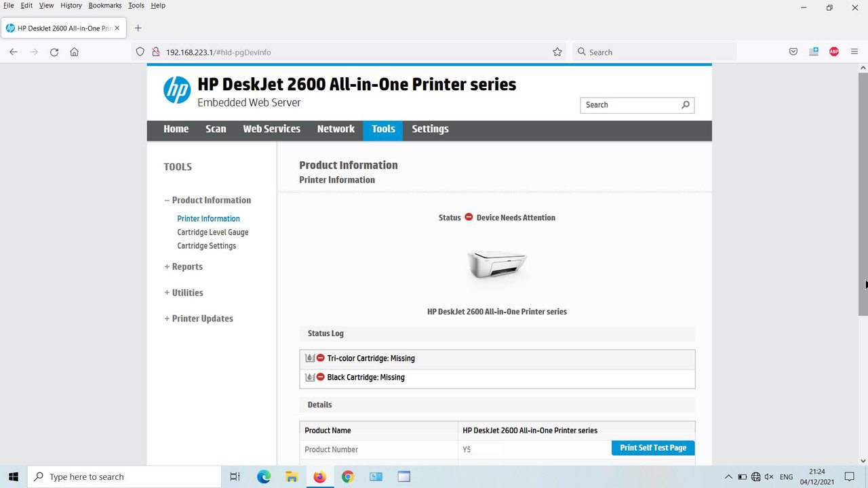868x488 pixels.
Task: Click the magnifier icon in the printer search box
Action: coord(686,104)
